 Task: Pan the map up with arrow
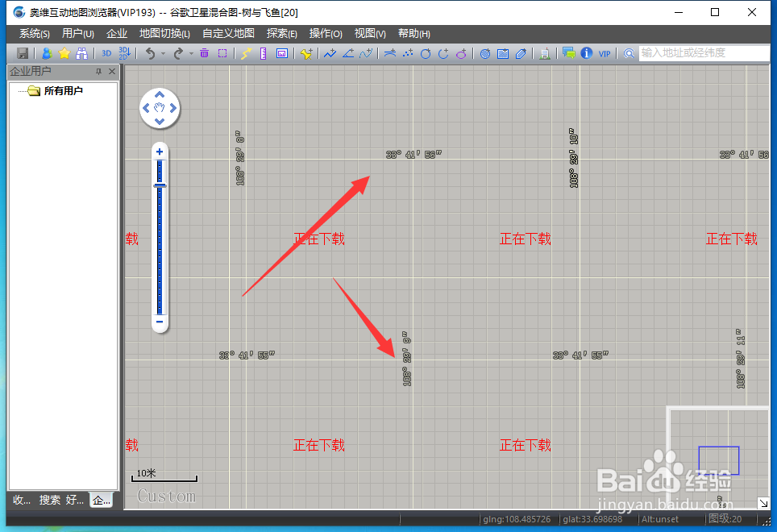pyautogui.click(x=160, y=94)
